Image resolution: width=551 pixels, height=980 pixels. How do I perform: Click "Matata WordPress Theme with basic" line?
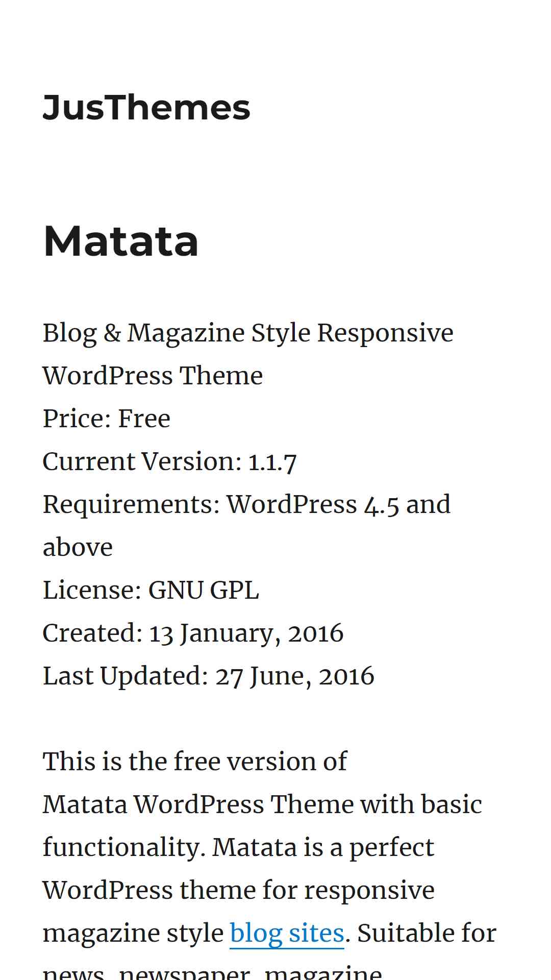pos(263,804)
